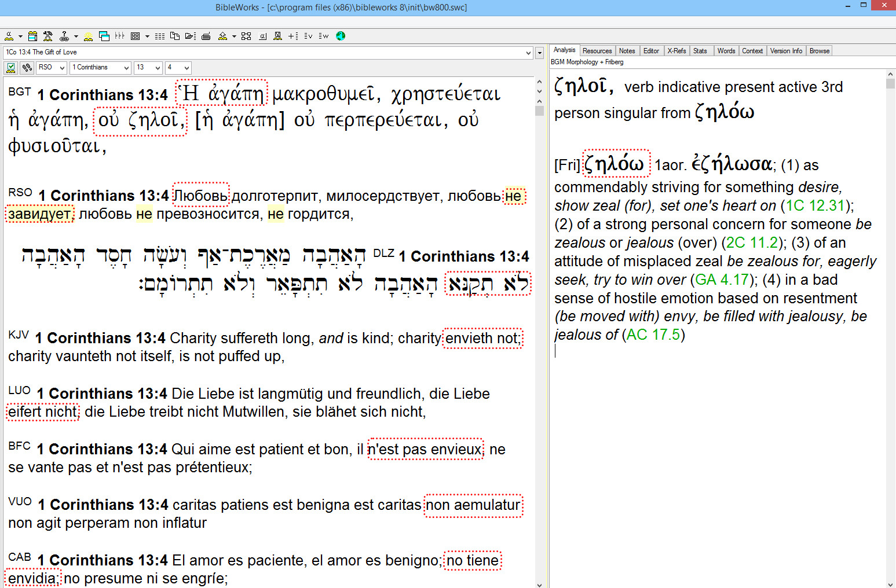896x588 pixels.
Task: Switch to the Analysis tab
Action: pyautogui.click(x=565, y=50)
